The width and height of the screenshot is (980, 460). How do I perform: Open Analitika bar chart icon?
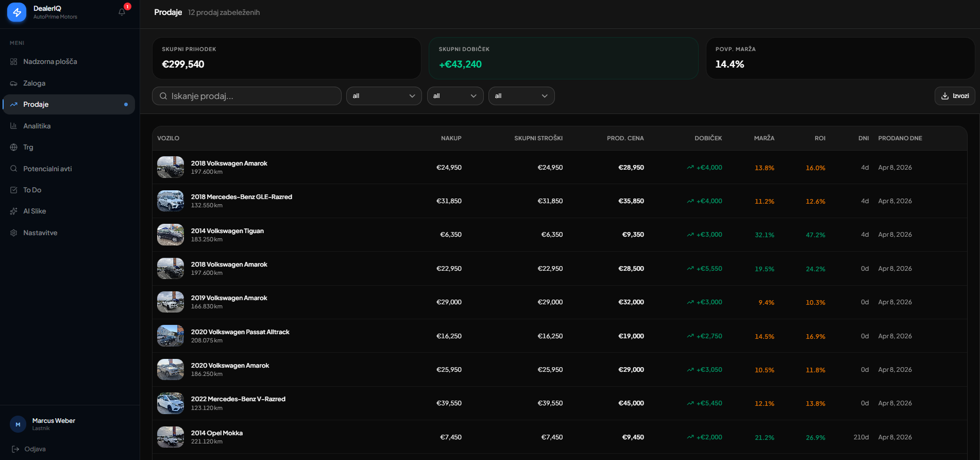coord(14,126)
